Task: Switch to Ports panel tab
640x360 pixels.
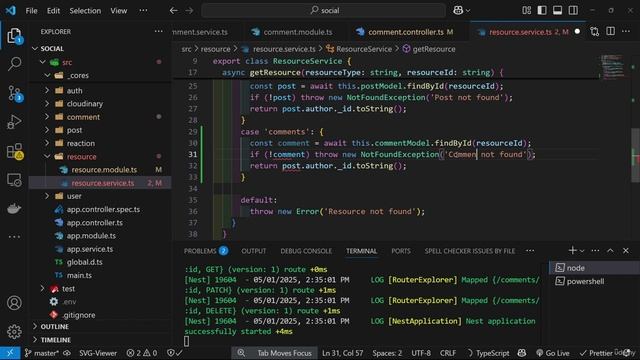Action: click(401, 251)
